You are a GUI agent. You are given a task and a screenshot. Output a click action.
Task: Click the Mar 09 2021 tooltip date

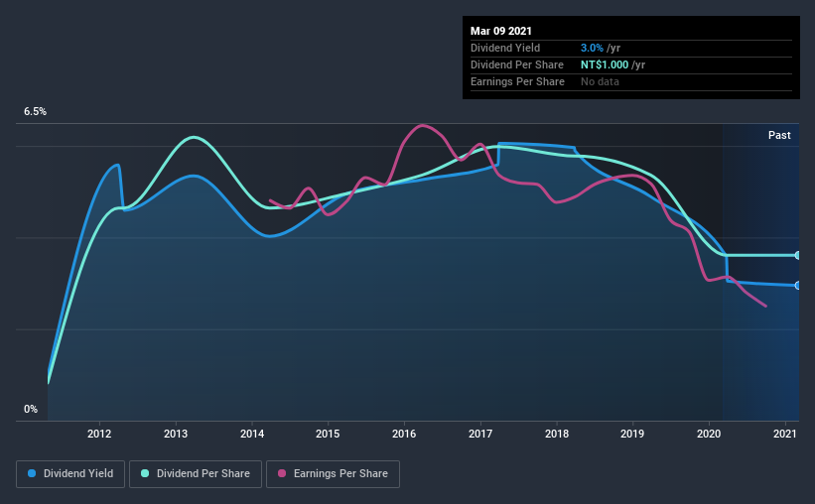click(x=501, y=31)
